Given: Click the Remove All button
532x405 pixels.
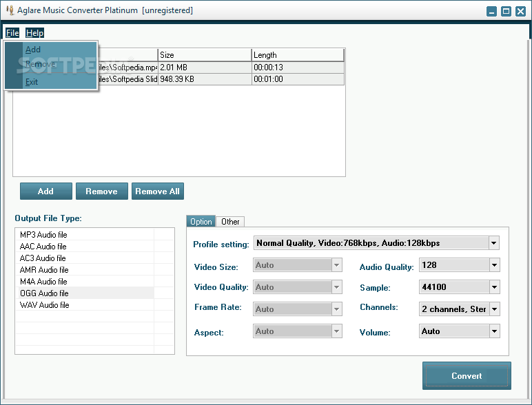Looking at the screenshot, I should pos(157,191).
